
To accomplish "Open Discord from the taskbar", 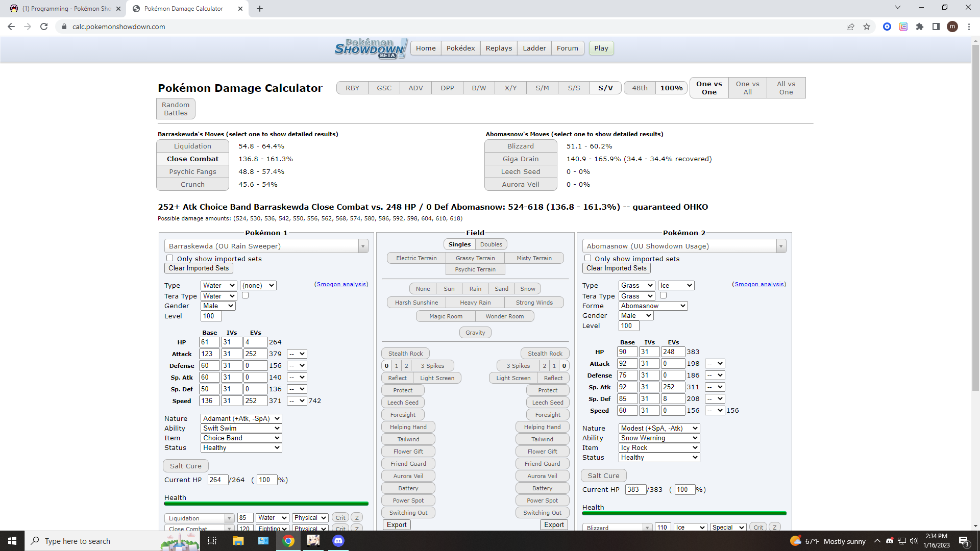I will [x=338, y=541].
